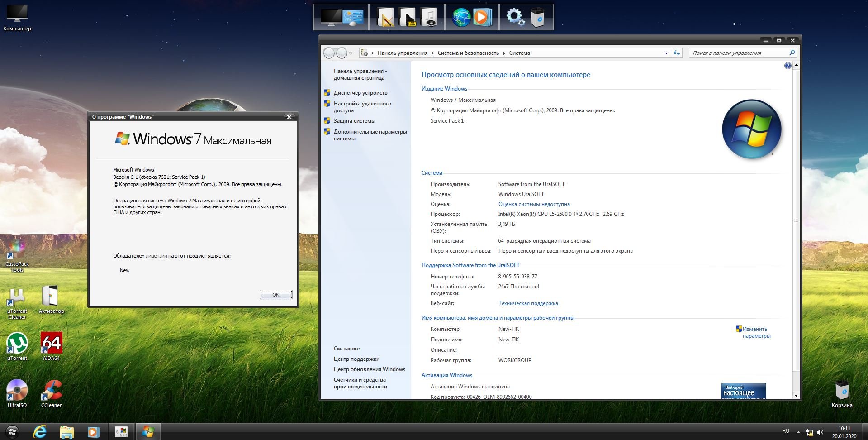The height and width of the screenshot is (440, 868).
Task: Launch CCleaner from the desktop
Action: click(51, 394)
